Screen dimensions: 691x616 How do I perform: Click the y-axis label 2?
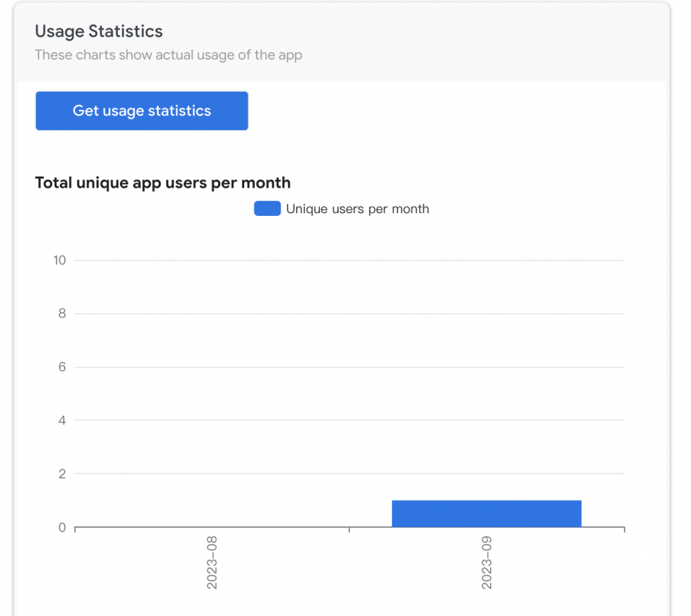coord(61,474)
